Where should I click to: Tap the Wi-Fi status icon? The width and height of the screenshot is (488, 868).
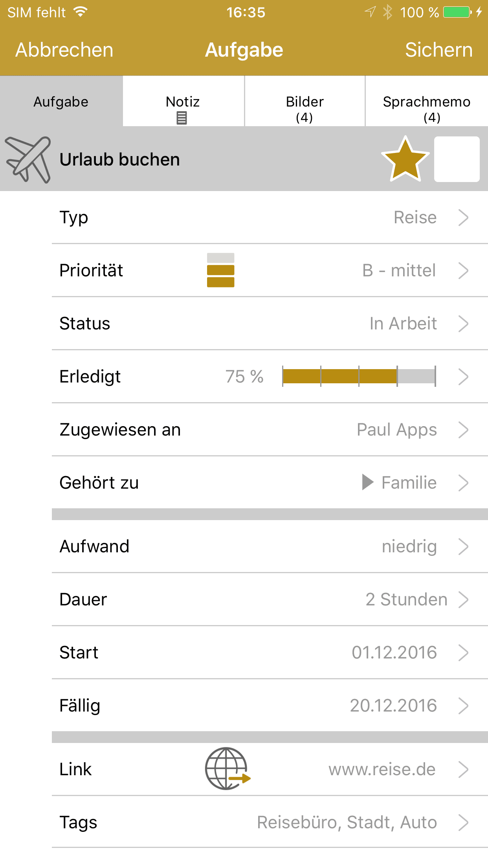pyautogui.click(x=81, y=12)
